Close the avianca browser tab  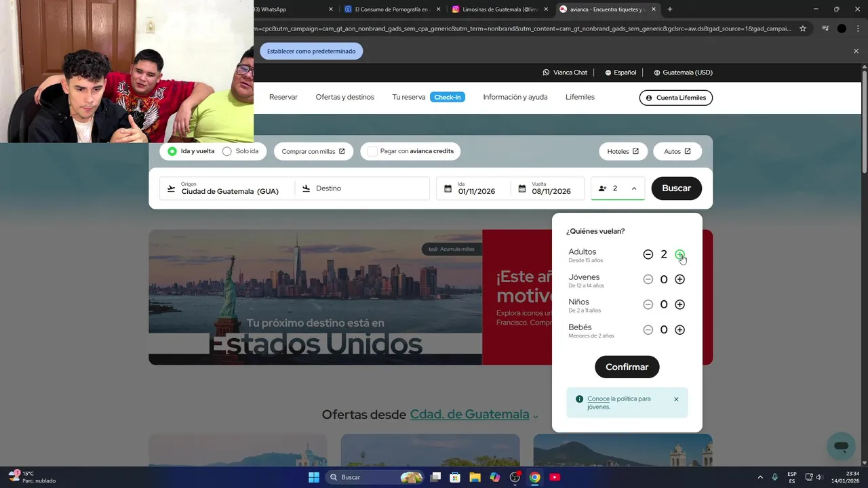click(654, 9)
